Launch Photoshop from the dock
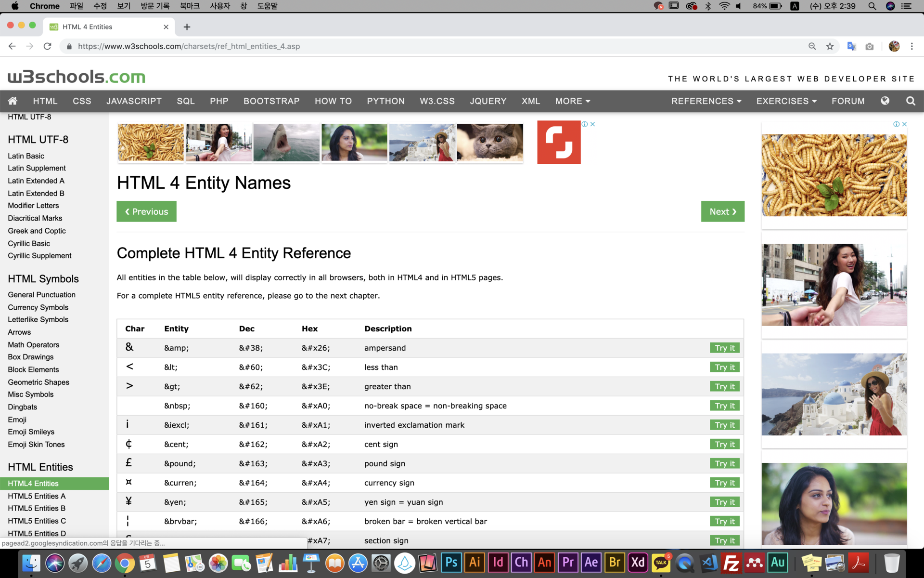The image size is (924, 578). coord(451,562)
